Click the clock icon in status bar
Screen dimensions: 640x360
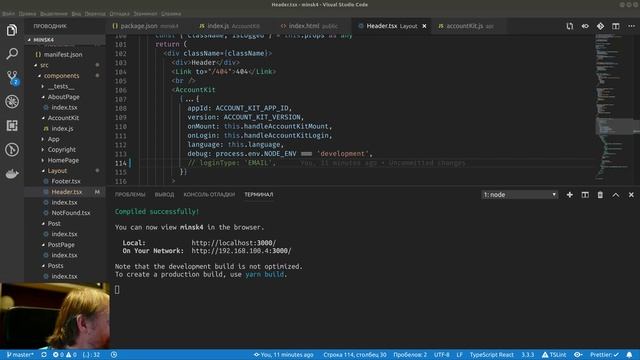click(x=114, y=355)
